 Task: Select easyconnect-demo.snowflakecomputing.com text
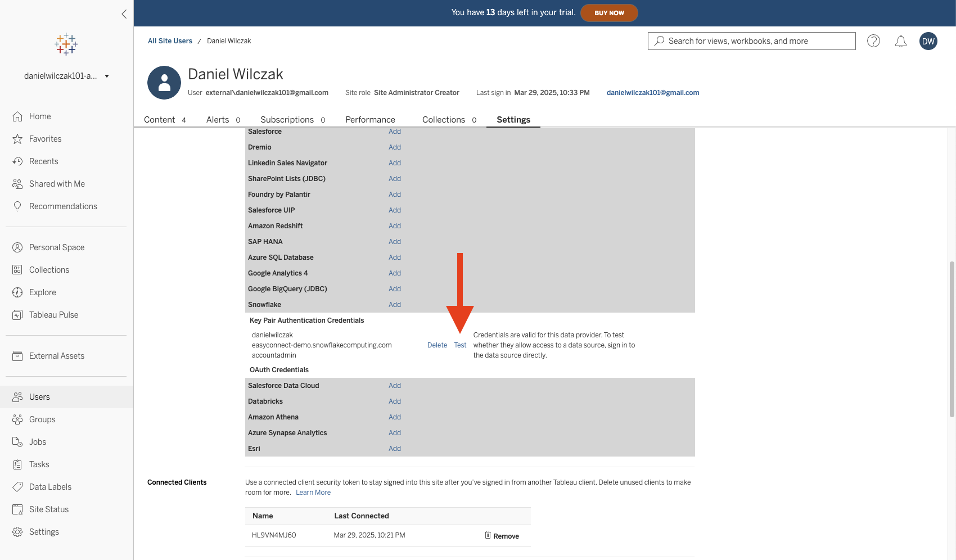click(322, 345)
